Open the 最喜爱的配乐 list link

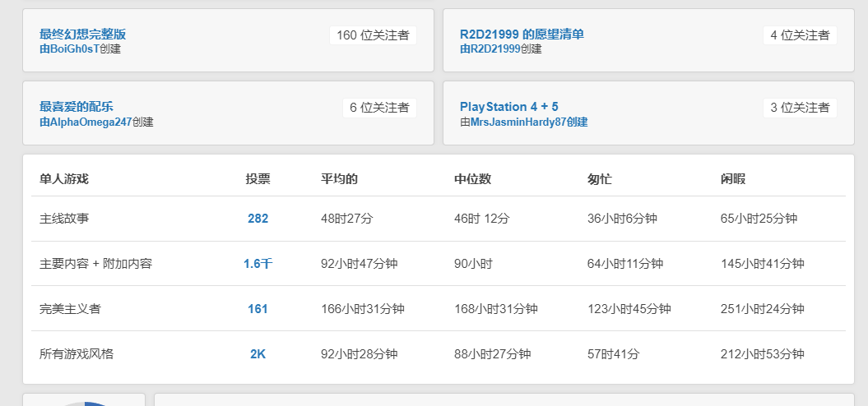click(77, 106)
